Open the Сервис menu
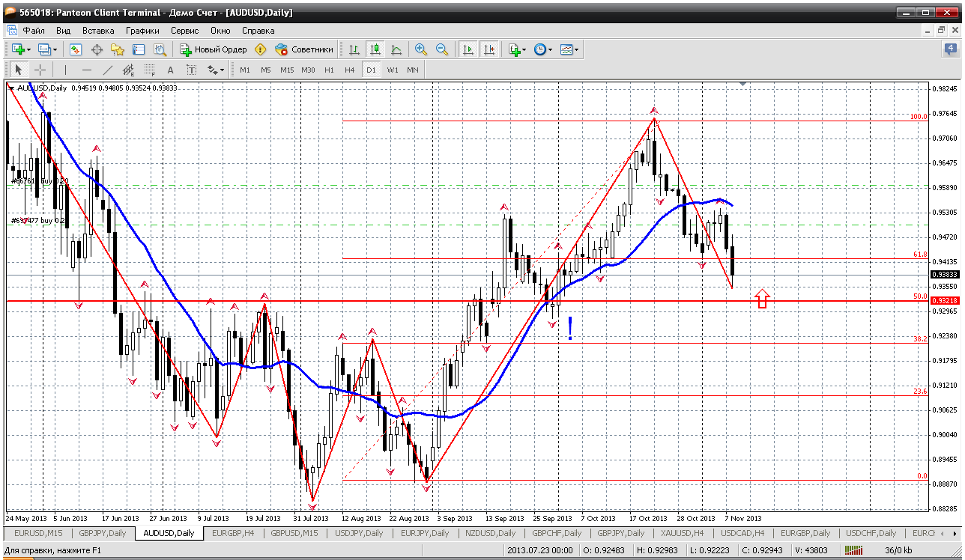The image size is (965, 560). click(x=184, y=31)
